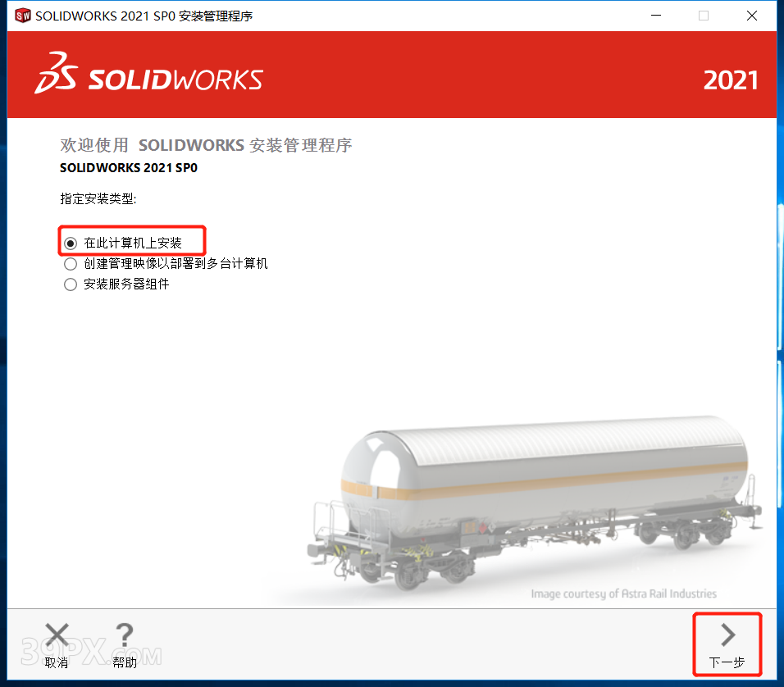Image resolution: width=784 pixels, height=687 pixels.
Task: Click the 3DS SOLIDWORKS logo in banner
Action: (x=148, y=74)
